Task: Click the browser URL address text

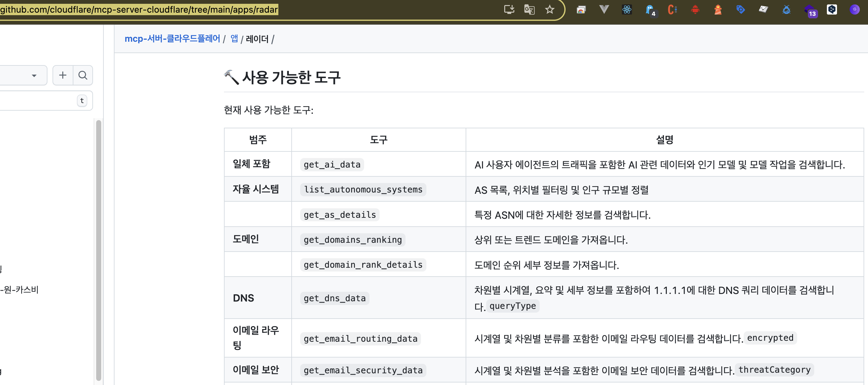Action: [139, 9]
